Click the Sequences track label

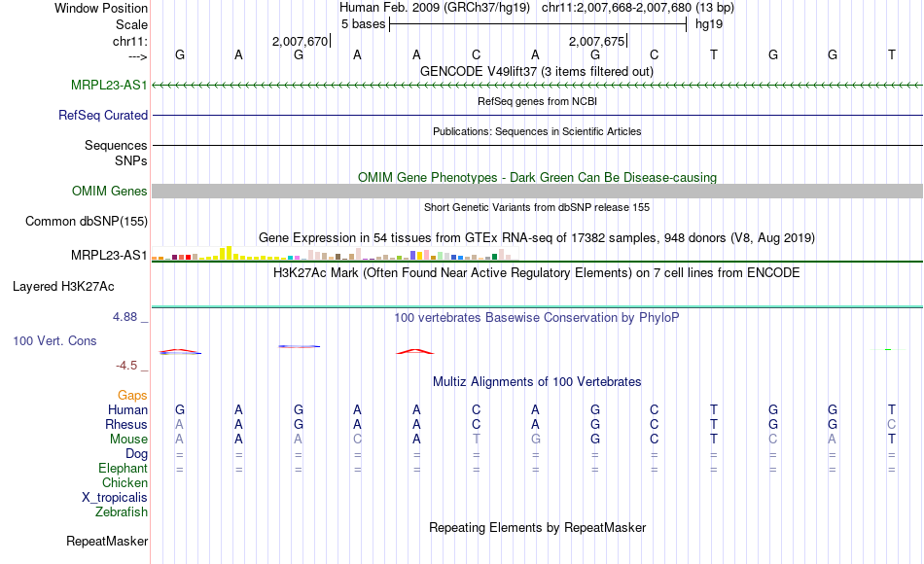click(116, 145)
